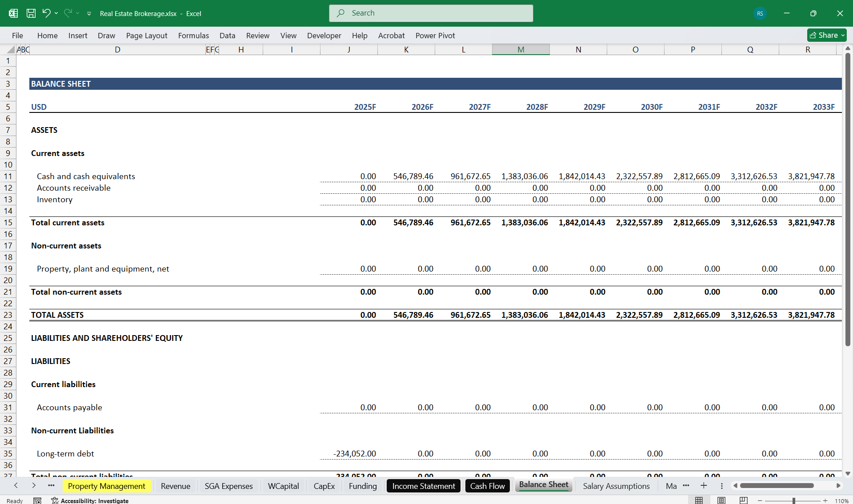Image resolution: width=853 pixels, height=504 pixels.
Task: Click the sheet tab bar options dots
Action: point(722,486)
